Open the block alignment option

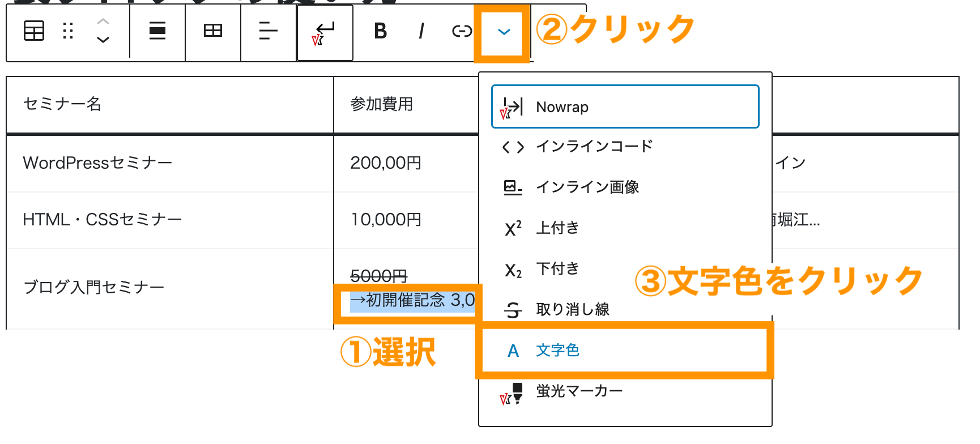(157, 31)
